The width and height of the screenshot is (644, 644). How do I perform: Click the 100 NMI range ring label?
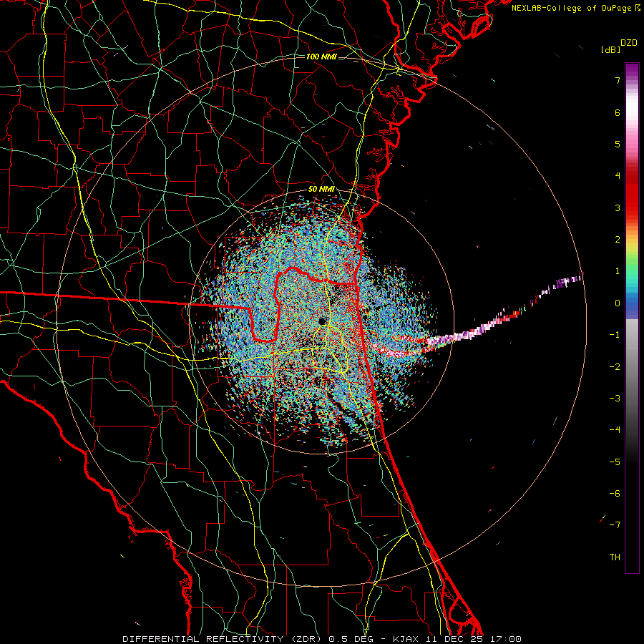coord(321,57)
